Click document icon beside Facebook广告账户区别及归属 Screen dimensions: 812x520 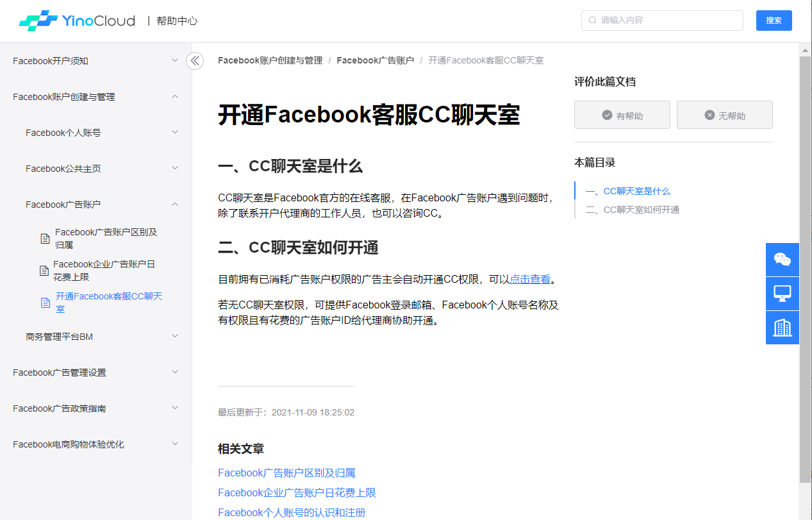click(x=45, y=239)
